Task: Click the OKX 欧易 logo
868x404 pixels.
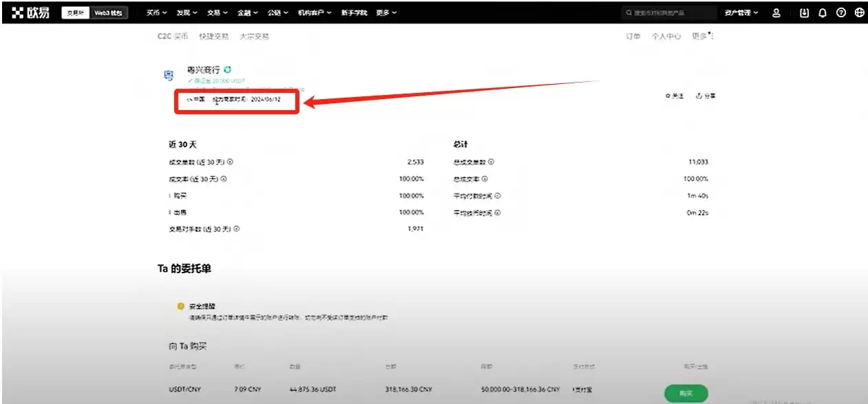Action: tap(31, 12)
